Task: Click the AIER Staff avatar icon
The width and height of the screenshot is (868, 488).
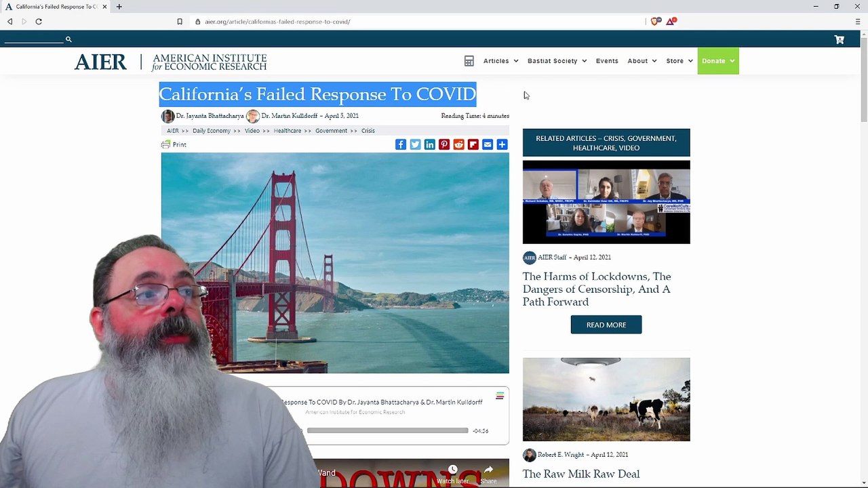Action: click(x=529, y=258)
